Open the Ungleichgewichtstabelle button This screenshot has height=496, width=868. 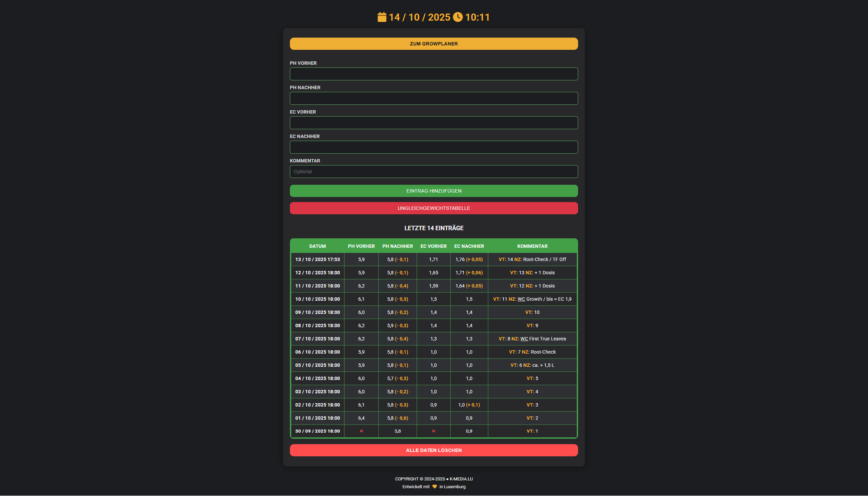pyautogui.click(x=434, y=208)
